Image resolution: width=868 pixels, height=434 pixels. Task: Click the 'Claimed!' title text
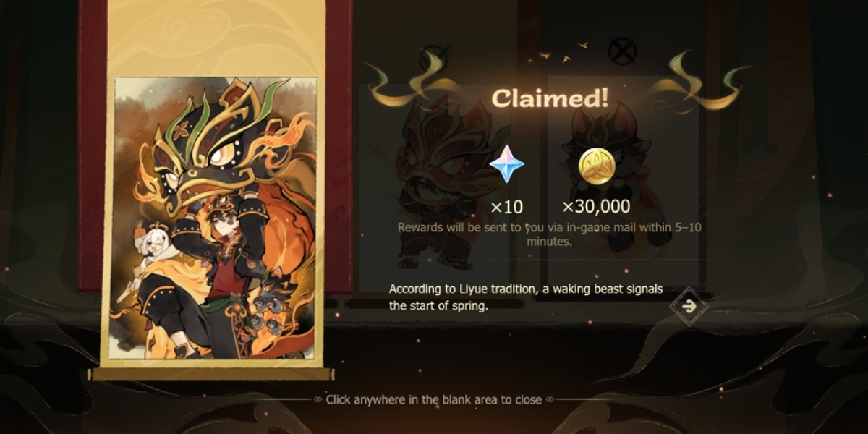point(550,100)
